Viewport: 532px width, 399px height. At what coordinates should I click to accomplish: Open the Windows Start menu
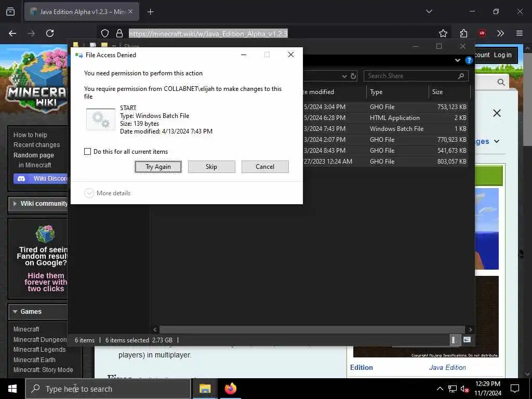[12, 389]
